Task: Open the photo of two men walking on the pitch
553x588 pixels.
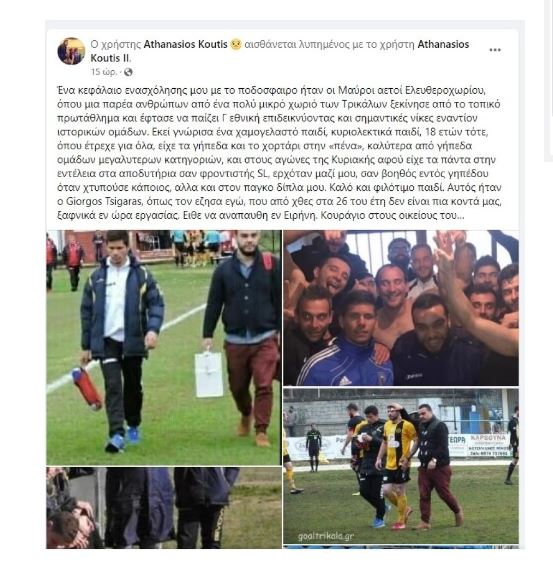Action: (x=163, y=348)
